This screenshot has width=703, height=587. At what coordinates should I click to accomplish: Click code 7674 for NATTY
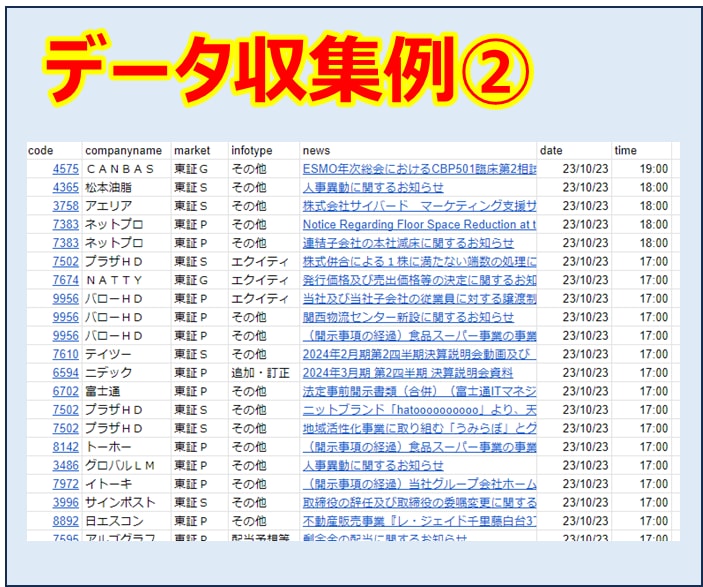coord(65,280)
